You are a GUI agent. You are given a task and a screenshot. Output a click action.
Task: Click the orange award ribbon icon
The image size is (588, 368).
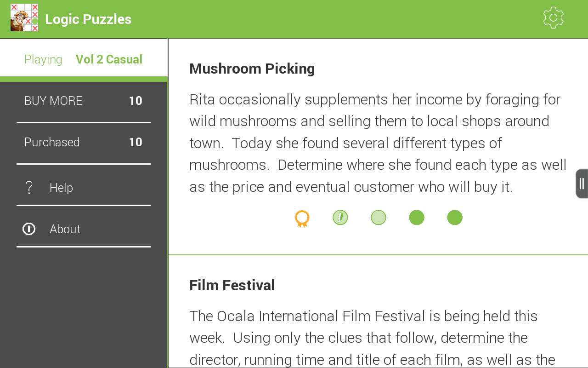(x=302, y=218)
